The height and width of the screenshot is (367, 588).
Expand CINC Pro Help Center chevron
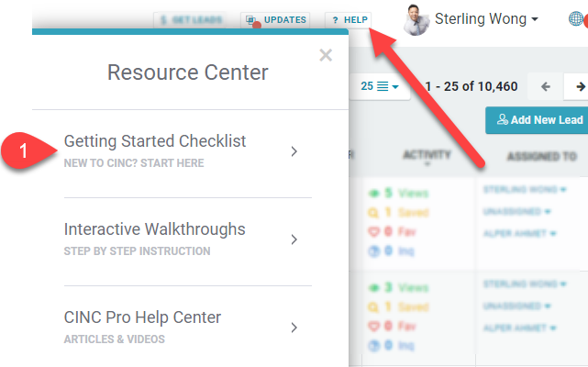(294, 328)
